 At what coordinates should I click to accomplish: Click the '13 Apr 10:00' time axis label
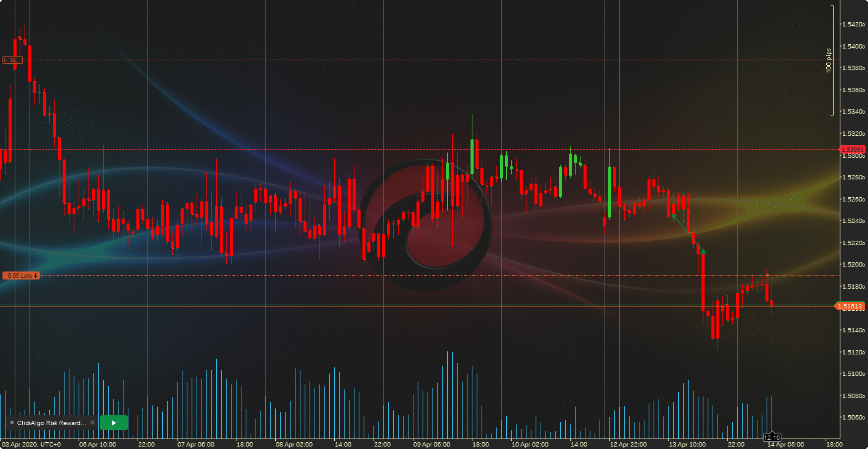[687, 444]
